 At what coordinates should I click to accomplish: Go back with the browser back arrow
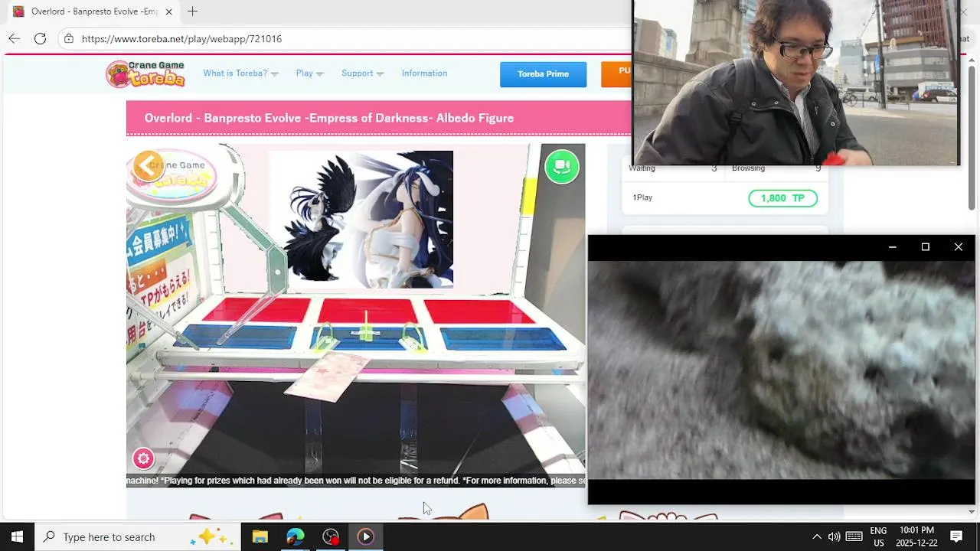pos(14,38)
